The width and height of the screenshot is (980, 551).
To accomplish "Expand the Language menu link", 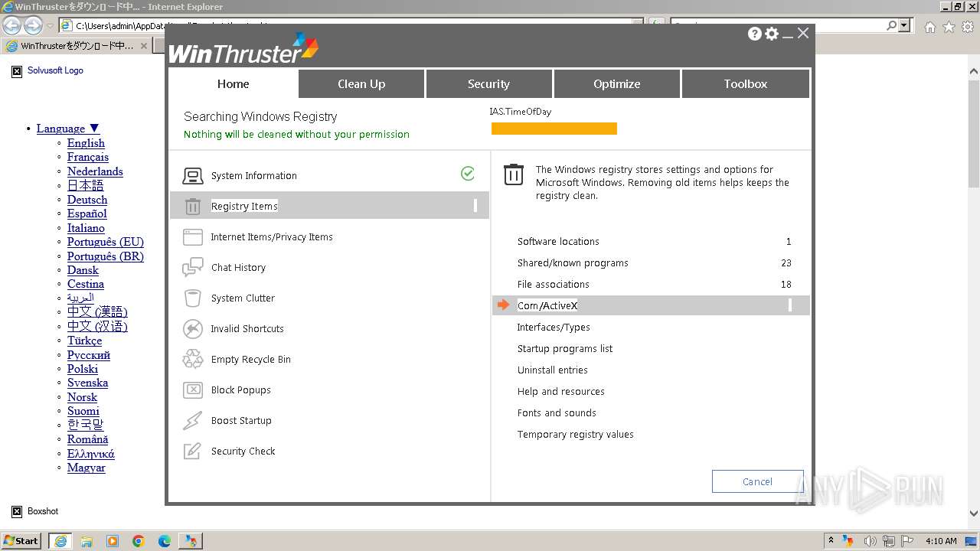I will tap(68, 129).
